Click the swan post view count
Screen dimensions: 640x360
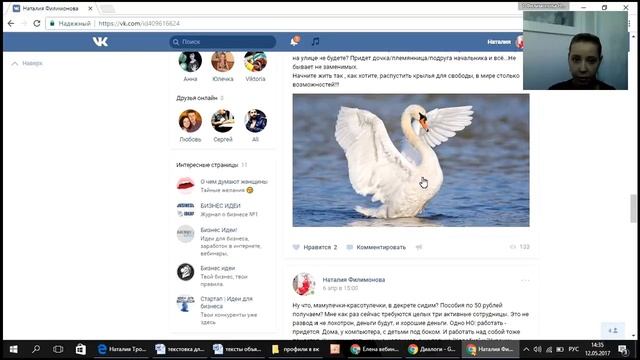click(x=520, y=247)
